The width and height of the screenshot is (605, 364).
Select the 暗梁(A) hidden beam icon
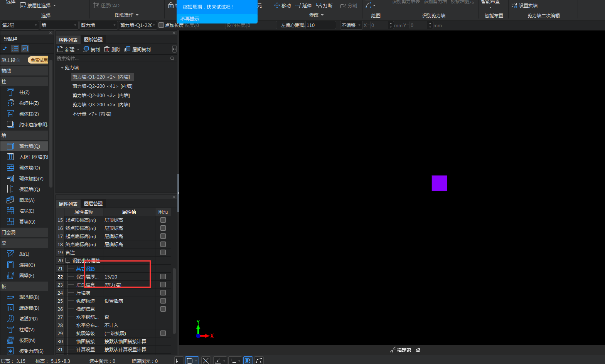pyautogui.click(x=10, y=200)
